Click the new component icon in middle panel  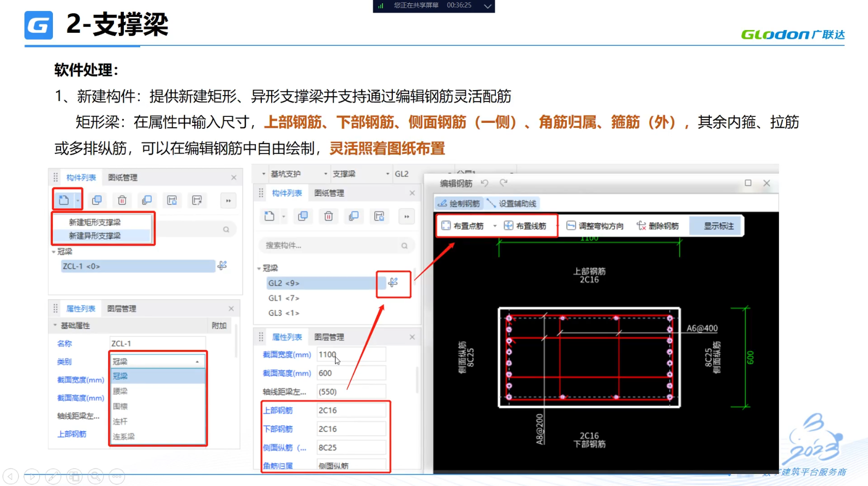pyautogui.click(x=270, y=216)
